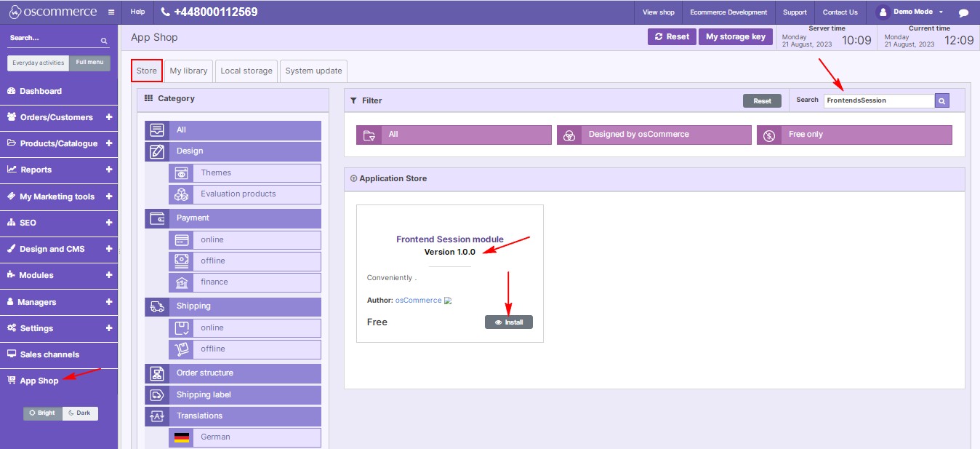Click the Themes category eye icon
The image size is (980, 449).
[181, 173]
